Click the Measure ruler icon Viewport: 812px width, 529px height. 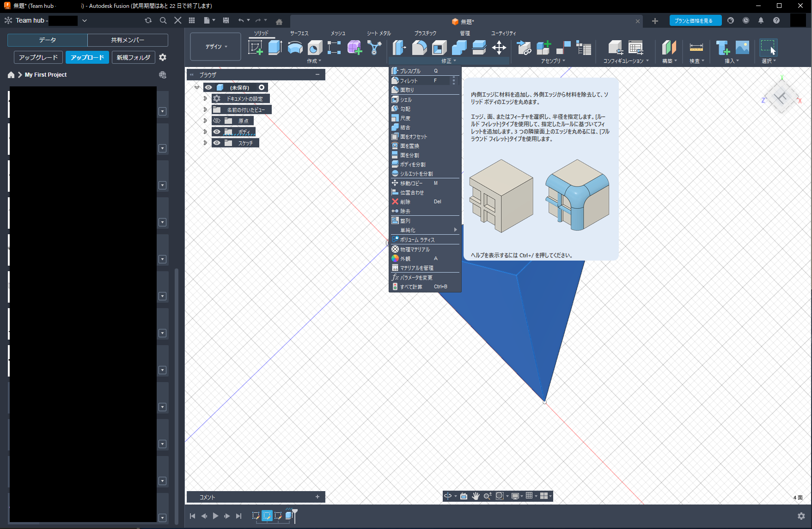click(x=696, y=48)
